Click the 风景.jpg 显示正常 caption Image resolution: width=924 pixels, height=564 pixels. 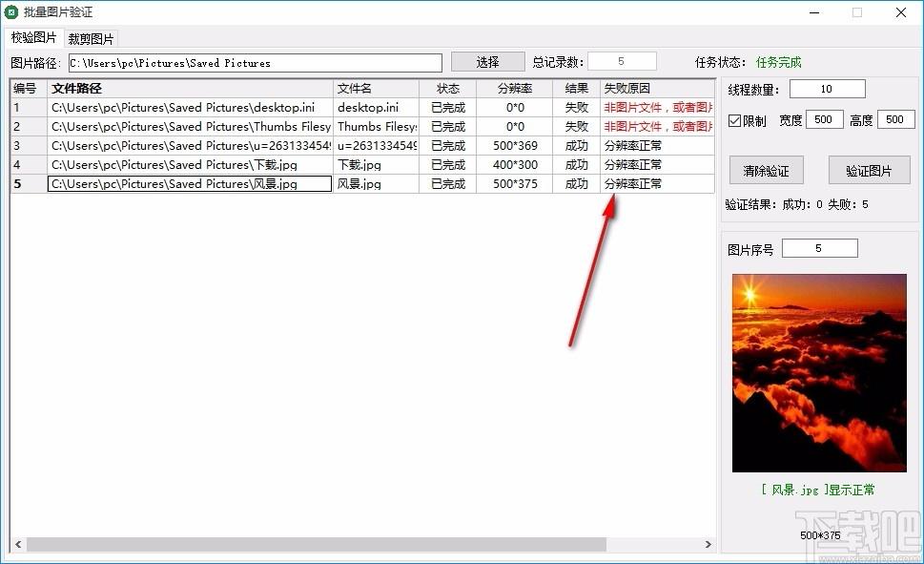[x=818, y=489]
